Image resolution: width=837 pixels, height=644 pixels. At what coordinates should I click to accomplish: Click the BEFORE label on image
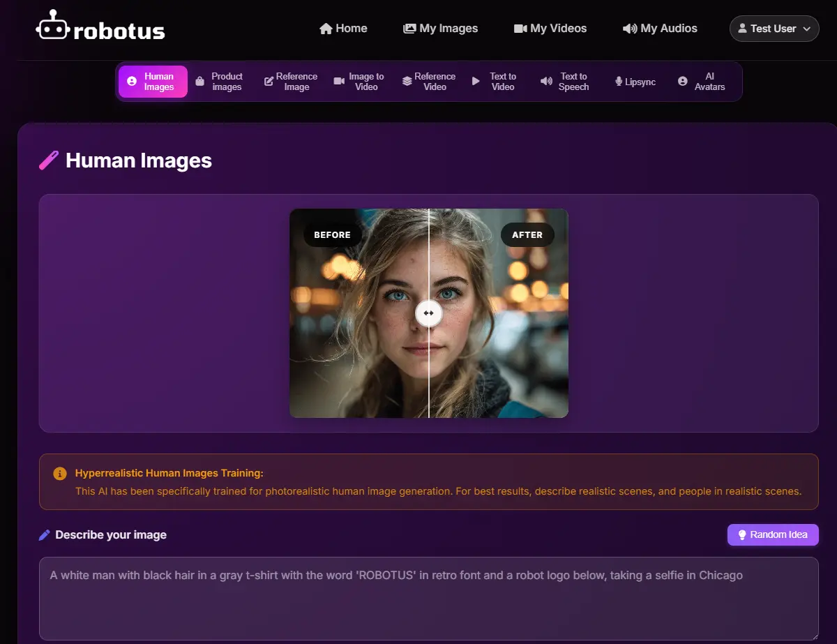point(332,235)
